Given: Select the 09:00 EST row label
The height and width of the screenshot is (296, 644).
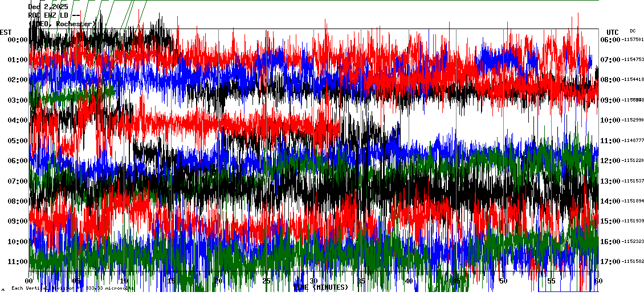Looking at the screenshot, I should coord(18,221).
